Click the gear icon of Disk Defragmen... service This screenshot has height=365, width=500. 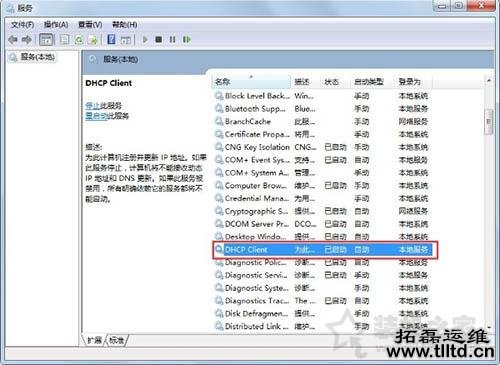219,313
